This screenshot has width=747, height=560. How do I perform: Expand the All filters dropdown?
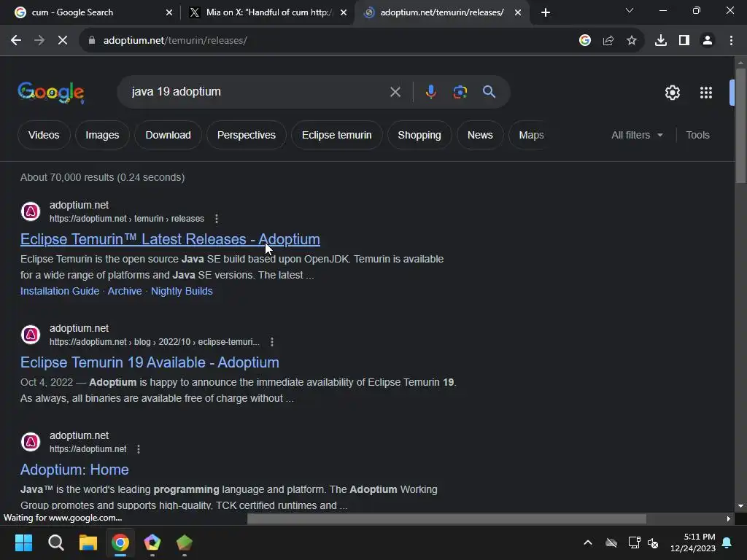(x=637, y=135)
